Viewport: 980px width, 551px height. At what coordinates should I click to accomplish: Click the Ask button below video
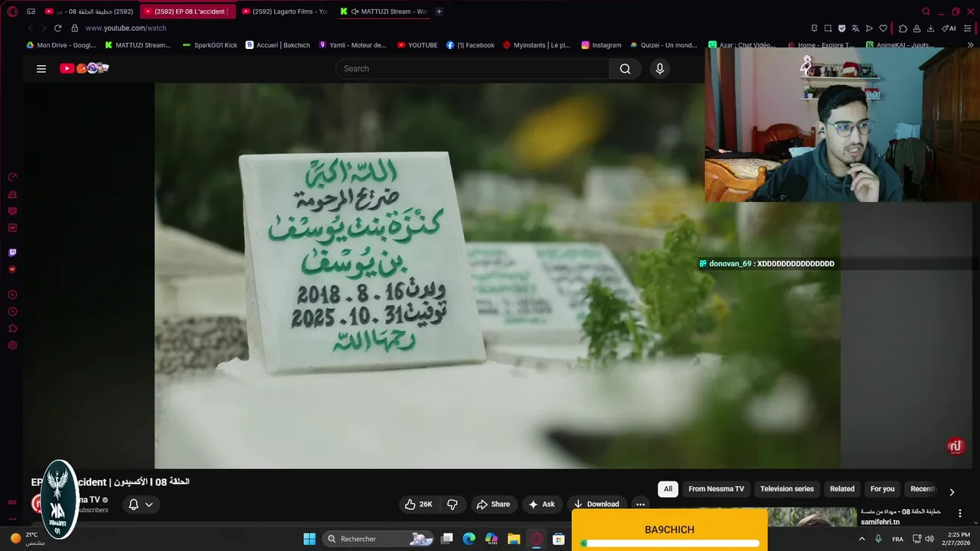(x=541, y=504)
